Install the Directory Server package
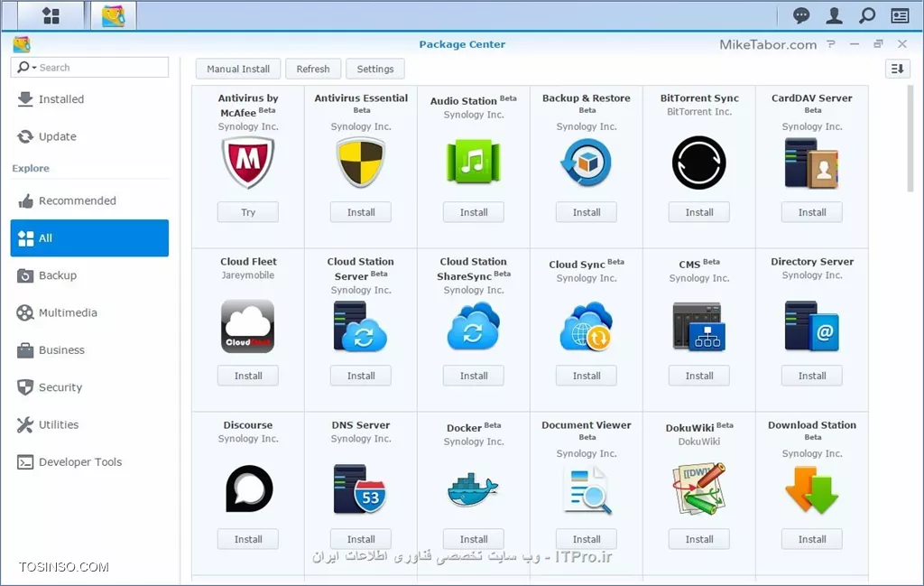Image resolution: width=924 pixels, height=586 pixels. tap(812, 376)
